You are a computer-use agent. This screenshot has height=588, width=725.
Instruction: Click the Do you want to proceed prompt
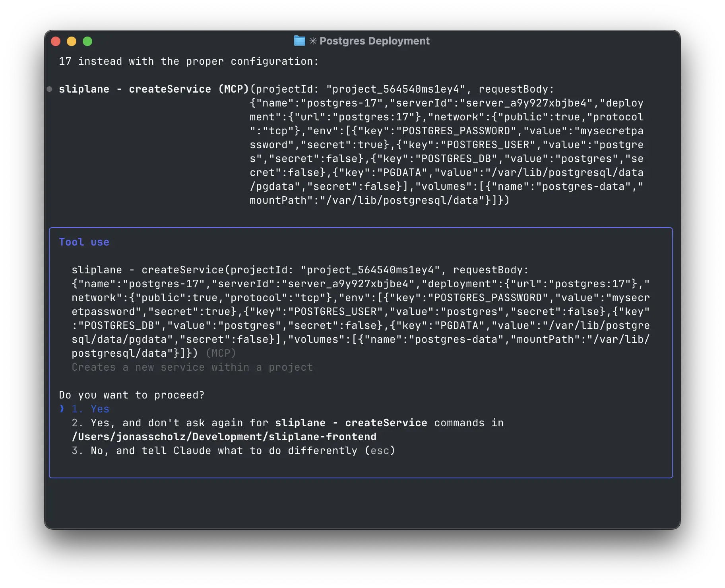[x=131, y=395]
